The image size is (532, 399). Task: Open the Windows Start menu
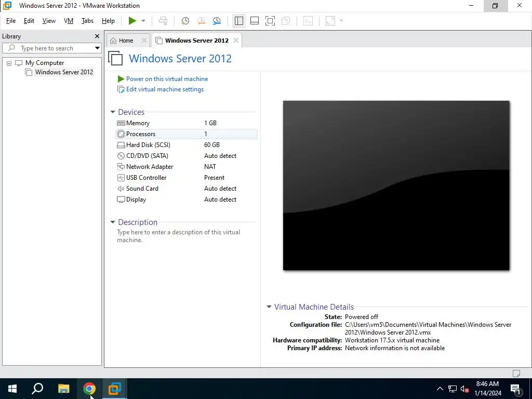point(12,389)
